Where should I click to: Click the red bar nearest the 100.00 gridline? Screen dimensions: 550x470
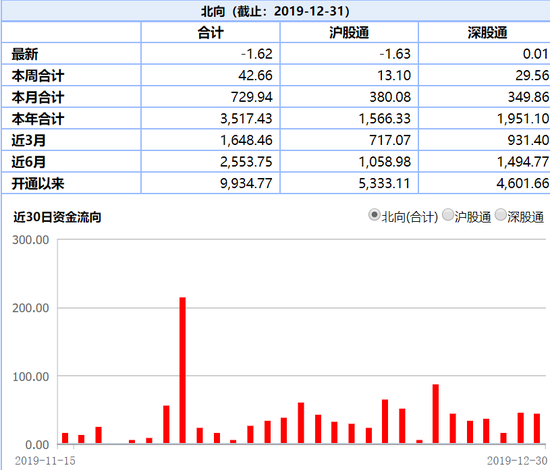(436, 414)
